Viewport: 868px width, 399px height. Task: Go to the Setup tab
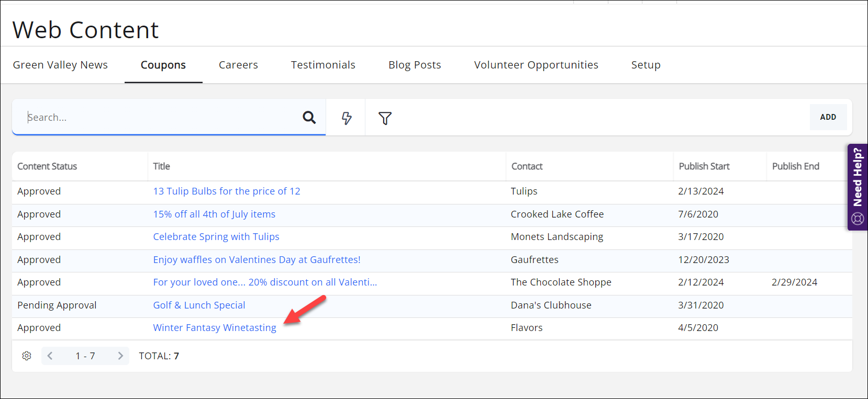(x=646, y=65)
